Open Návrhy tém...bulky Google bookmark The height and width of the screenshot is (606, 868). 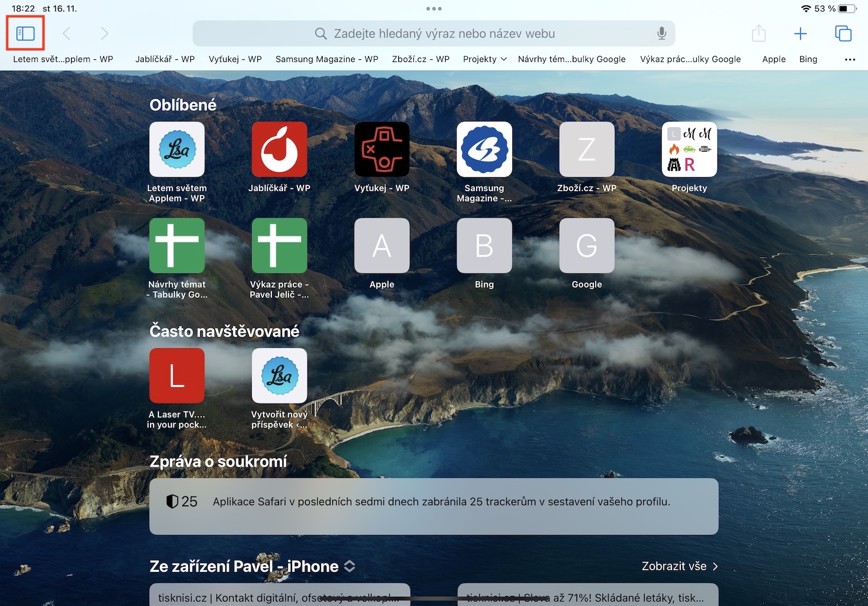click(x=572, y=59)
